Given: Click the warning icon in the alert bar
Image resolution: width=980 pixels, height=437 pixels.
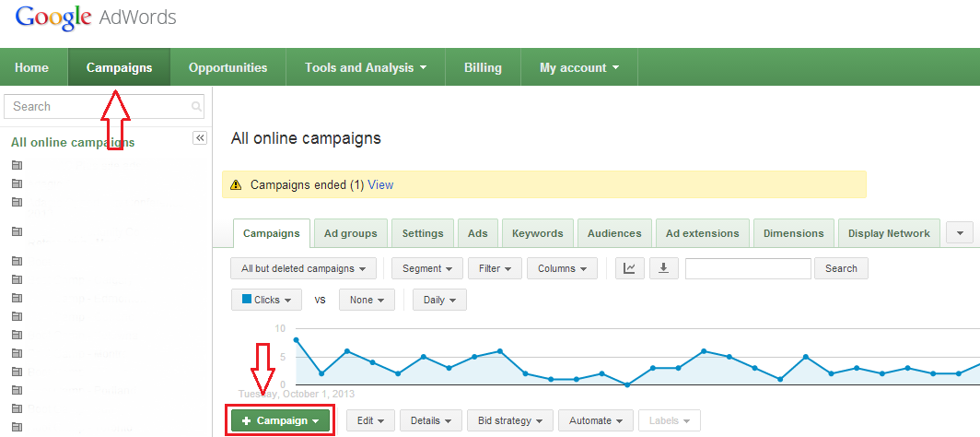Looking at the screenshot, I should tap(236, 185).
